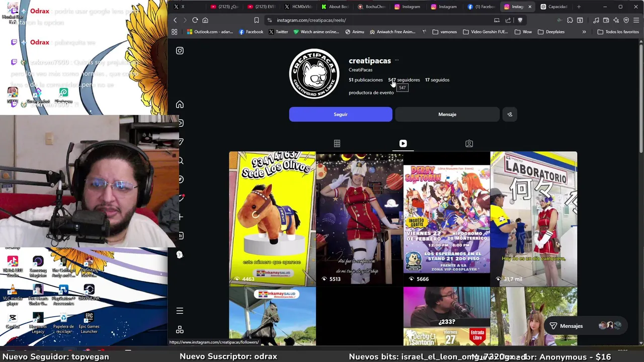Open PlayStation Accessories desktop shortcut
The width and height of the screenshot is (644, 362).
[63, 295]
